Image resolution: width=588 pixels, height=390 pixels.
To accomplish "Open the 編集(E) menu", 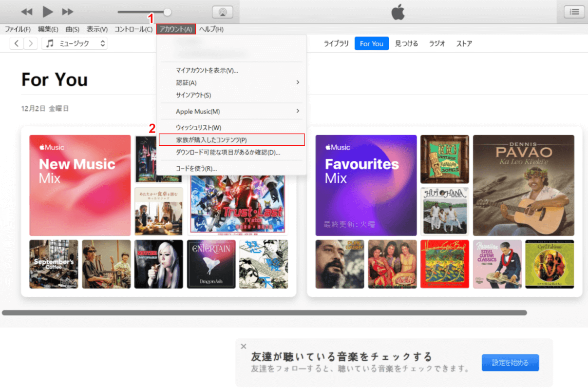I will coord(48,29).
